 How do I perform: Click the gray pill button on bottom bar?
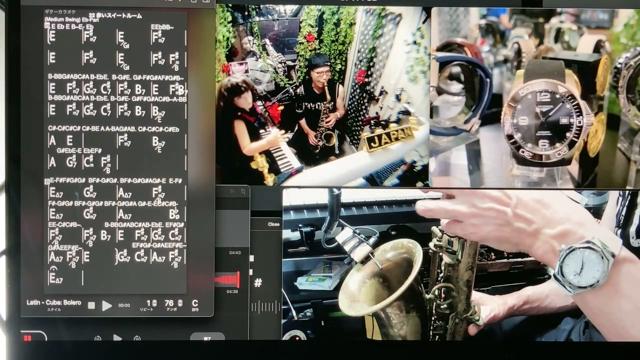coord(207,337)
